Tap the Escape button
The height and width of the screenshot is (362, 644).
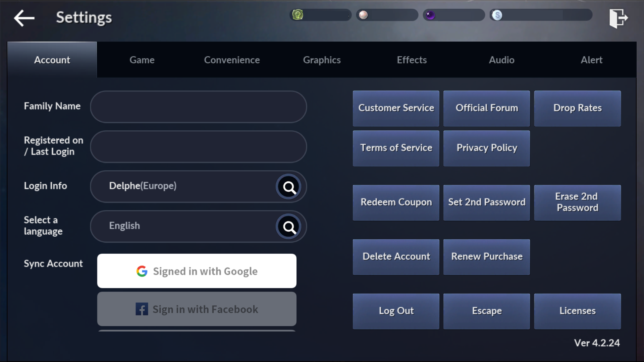tap(487, 311)
